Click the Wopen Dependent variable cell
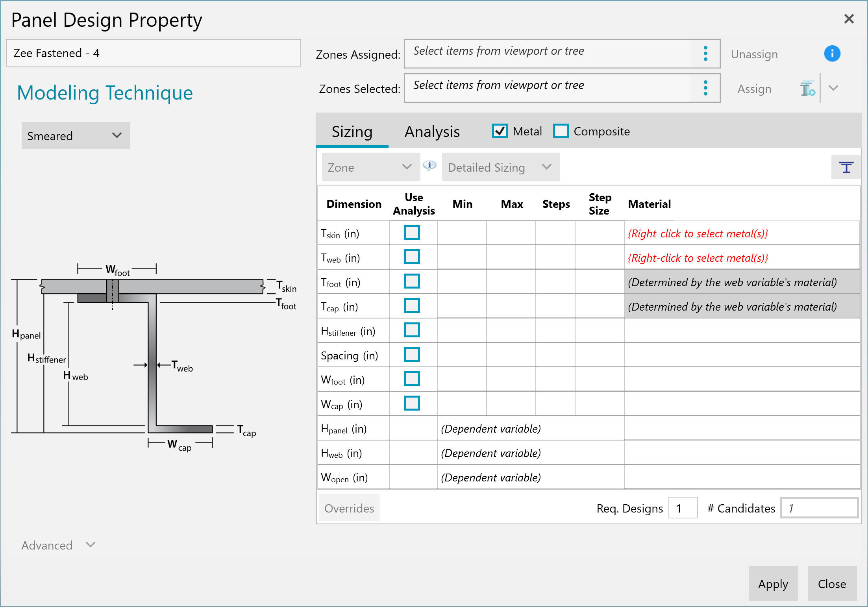 pyautogui.click(x=530, y=477)
